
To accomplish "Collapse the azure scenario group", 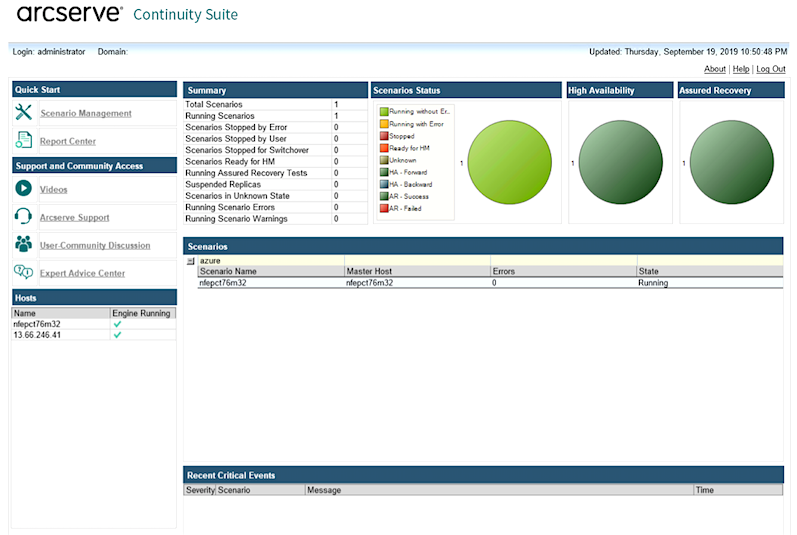I will pyautogui.click(x=191, y=261).
